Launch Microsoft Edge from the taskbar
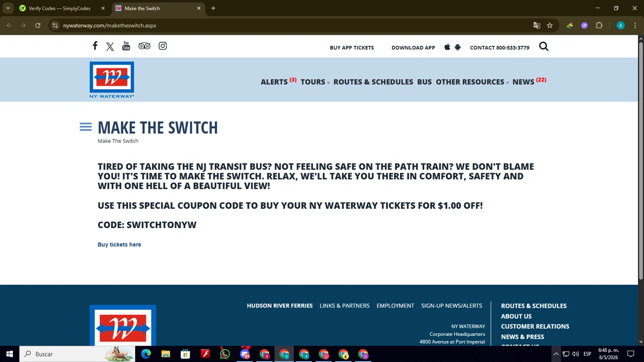 [x=146, y=354]
